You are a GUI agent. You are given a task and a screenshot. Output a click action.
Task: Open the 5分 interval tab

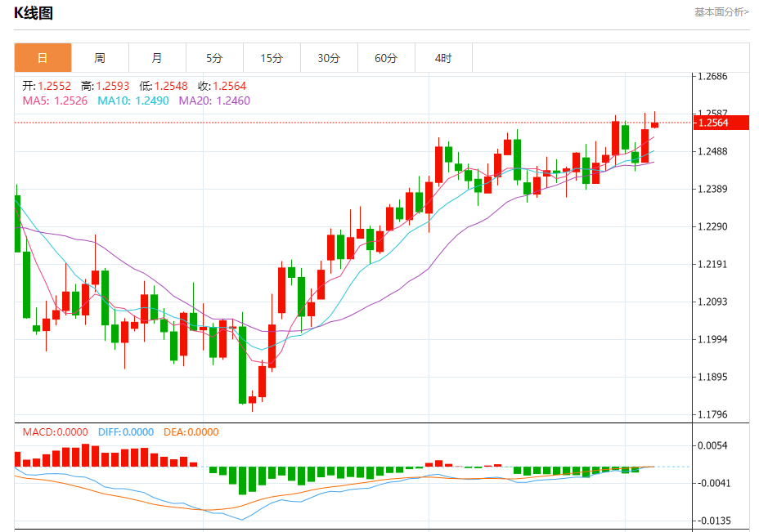coord(214,58)
